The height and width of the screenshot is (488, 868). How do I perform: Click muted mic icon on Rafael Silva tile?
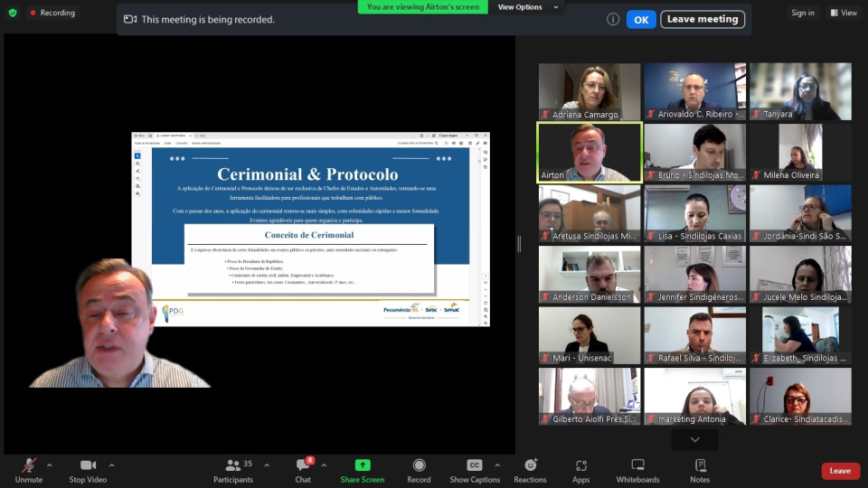click(651, 358)
